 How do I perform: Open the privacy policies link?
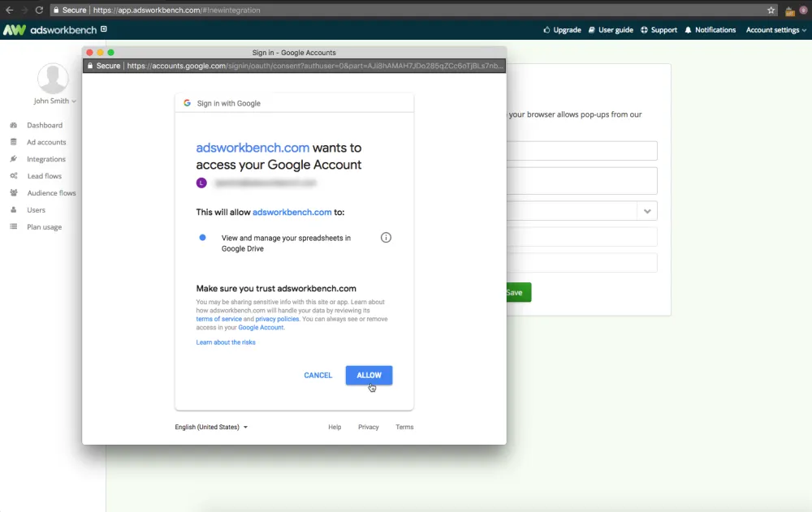[x=277, y=319]
